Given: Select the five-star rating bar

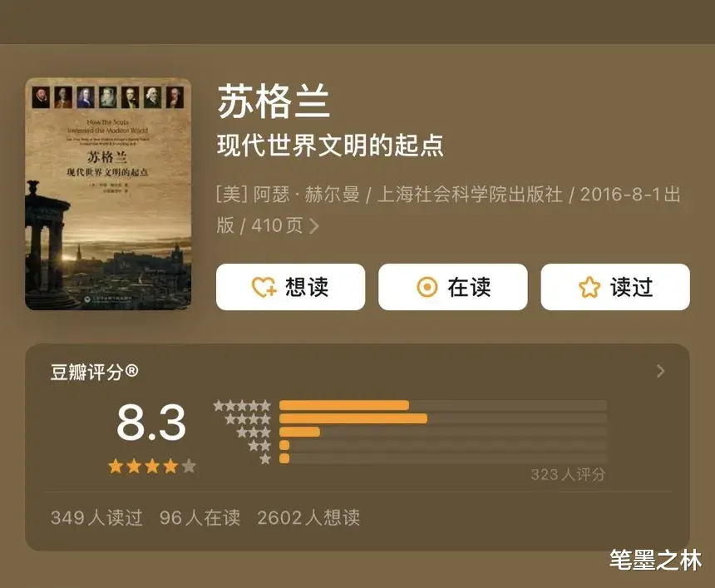Looking at the screenshot, I should coord(443,405).
